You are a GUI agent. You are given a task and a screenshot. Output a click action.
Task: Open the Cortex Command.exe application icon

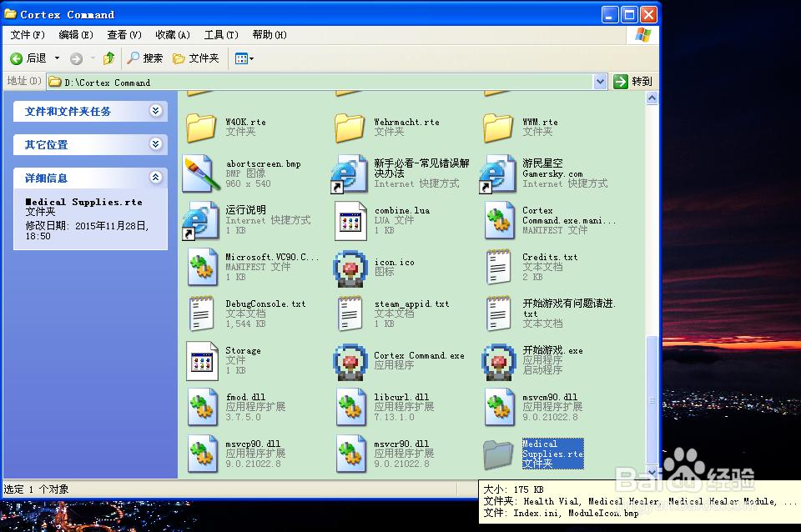point(350,361)
